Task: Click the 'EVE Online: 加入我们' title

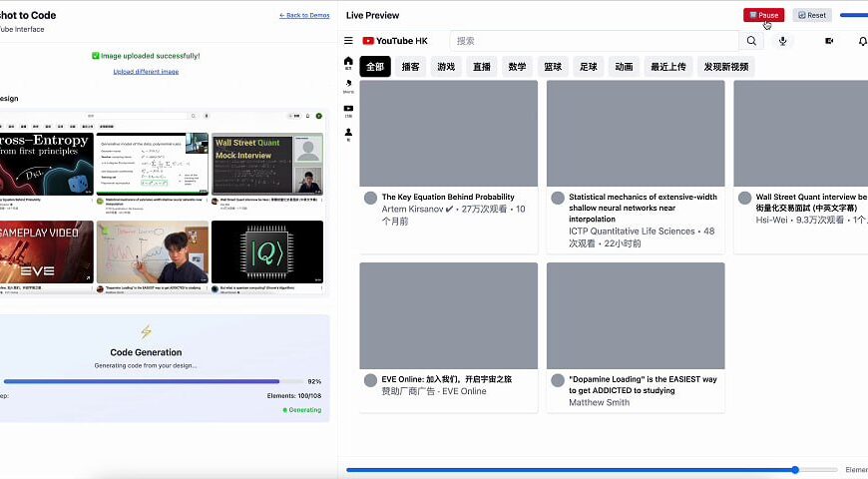Action: pos(446,379)
